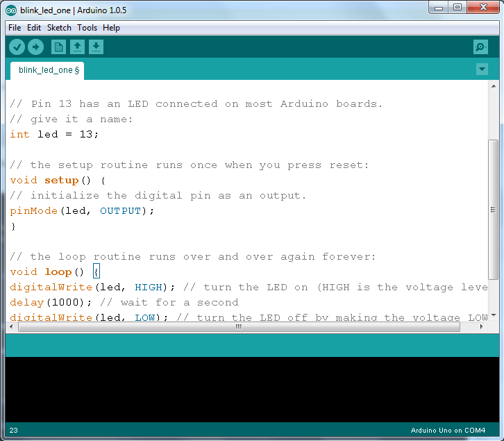Click the vertical scrollbar up arrow
504x441 pixels.
coord(494,86)
